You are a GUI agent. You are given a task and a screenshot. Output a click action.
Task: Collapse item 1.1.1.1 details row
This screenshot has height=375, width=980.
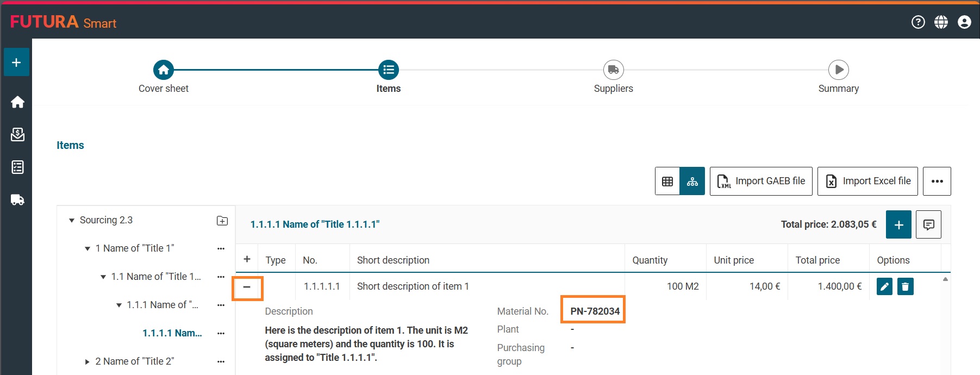(247, 287)
